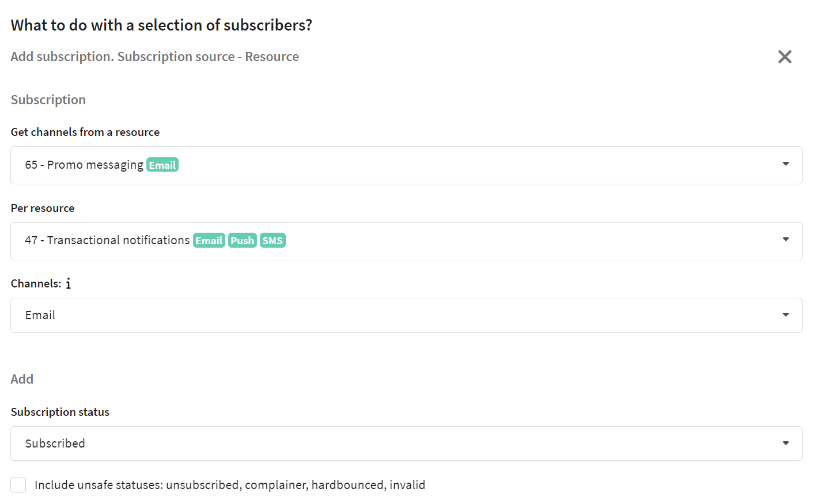The image size is (813, 504).
Task: Click Email badge on Transactional notifications
Action: click(209, 240)
